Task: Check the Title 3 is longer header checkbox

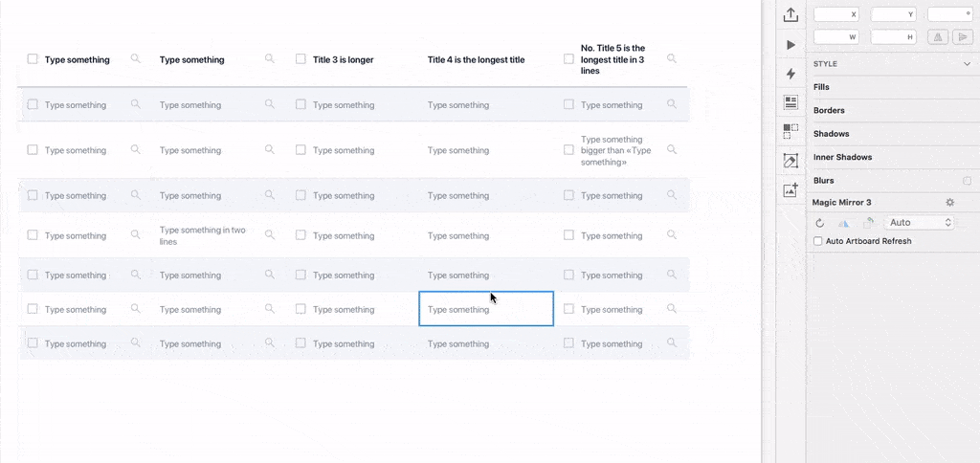Action: tap(301, 58)
